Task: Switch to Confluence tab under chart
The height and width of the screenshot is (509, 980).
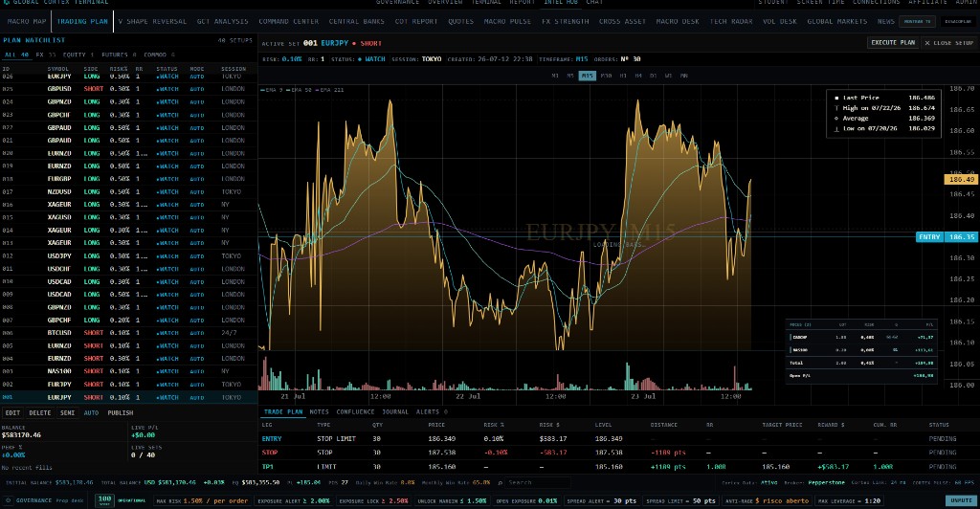Action: coord(355,411)
